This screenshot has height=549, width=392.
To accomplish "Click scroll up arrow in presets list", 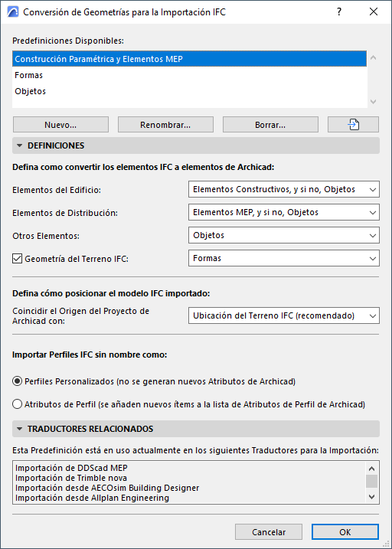I will tap(373, 57).
